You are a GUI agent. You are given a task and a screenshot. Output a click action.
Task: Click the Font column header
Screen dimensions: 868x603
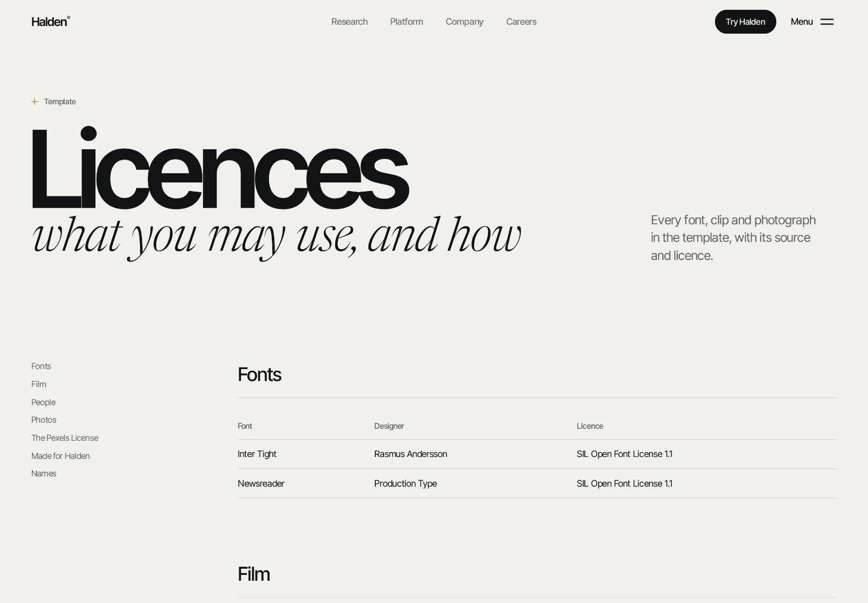pos(245,426)
